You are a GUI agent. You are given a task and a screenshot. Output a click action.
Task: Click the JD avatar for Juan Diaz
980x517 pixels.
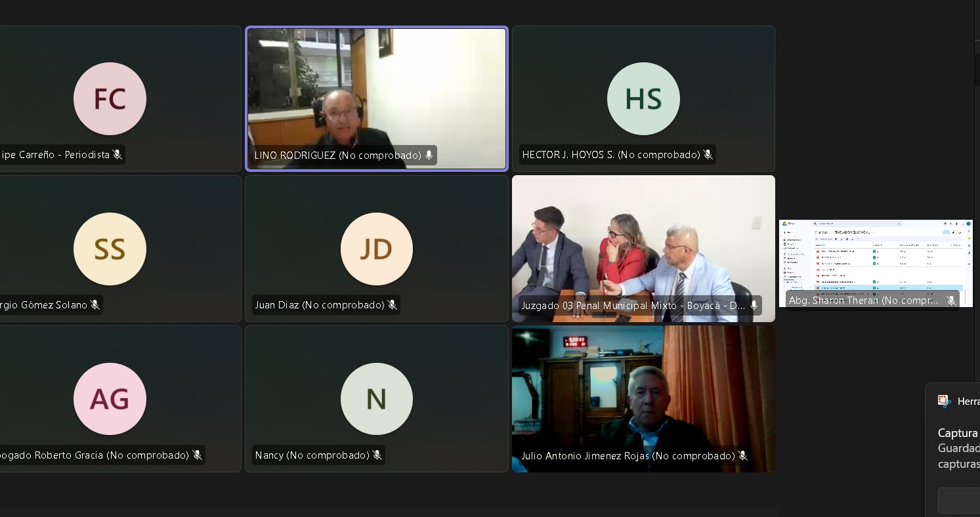[376, 249]
